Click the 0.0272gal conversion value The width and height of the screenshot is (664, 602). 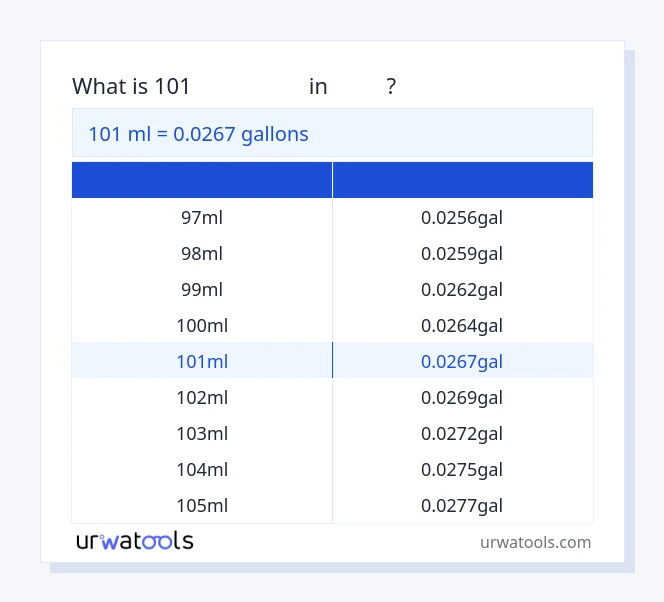point(462,433)
